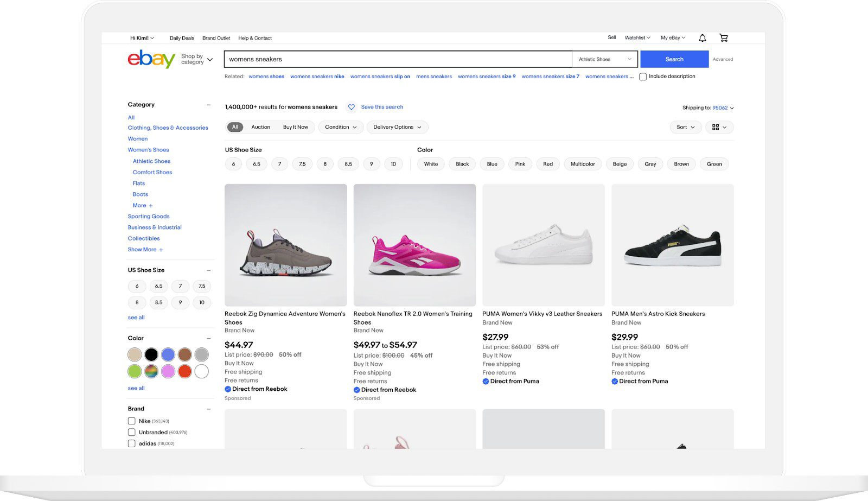Viewport: 868px width, 501px height.
Task: Click the heart icon next to Save this search
Action: [x=351, y=106]
